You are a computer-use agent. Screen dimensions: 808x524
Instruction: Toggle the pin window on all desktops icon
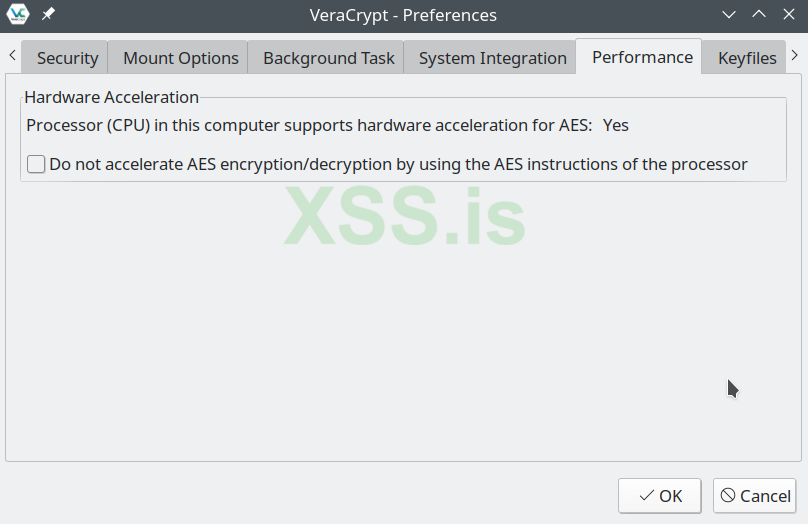click(x=48, y=15)
